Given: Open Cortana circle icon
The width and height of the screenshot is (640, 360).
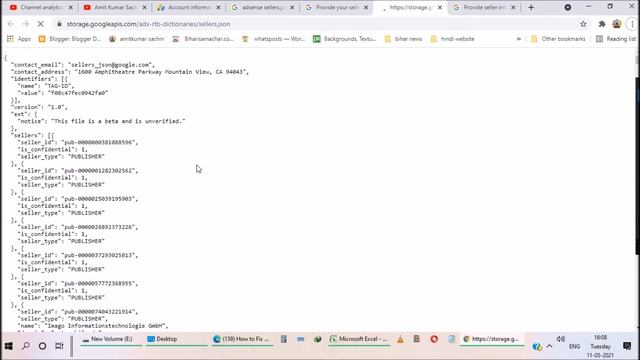Looking at the screenshot, I should 42,346.
